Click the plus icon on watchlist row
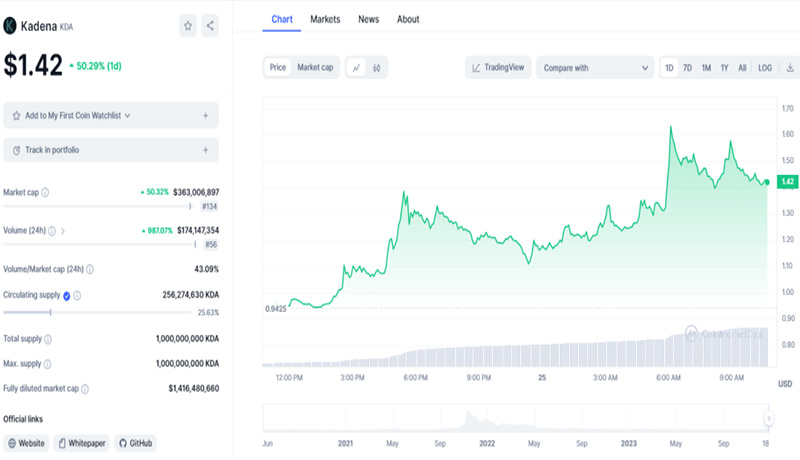The image size is (800, 460). [205, 116]
